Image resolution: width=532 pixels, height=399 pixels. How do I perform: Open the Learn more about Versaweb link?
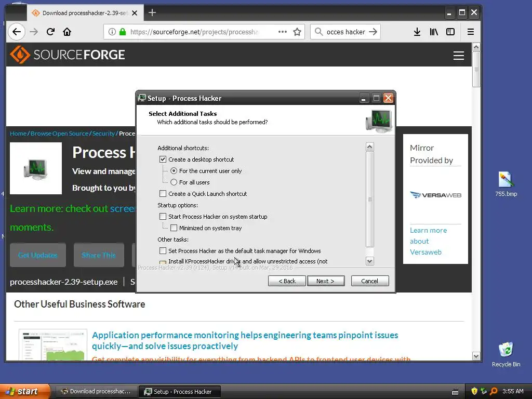pyautogui.click(x=428, y=241)
